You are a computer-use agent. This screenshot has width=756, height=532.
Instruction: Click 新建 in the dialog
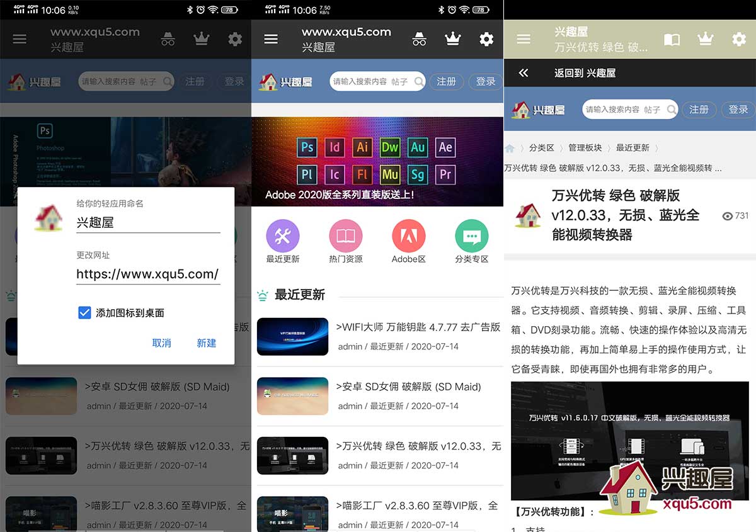[207, 343]
